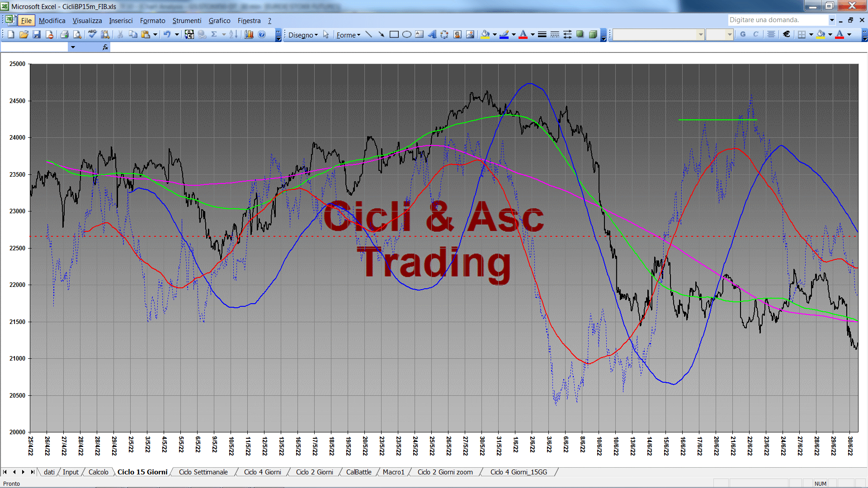Open the Finestra menu
Image resolution: width=868 pixels, height=488 pixels.
coord(249,21)
